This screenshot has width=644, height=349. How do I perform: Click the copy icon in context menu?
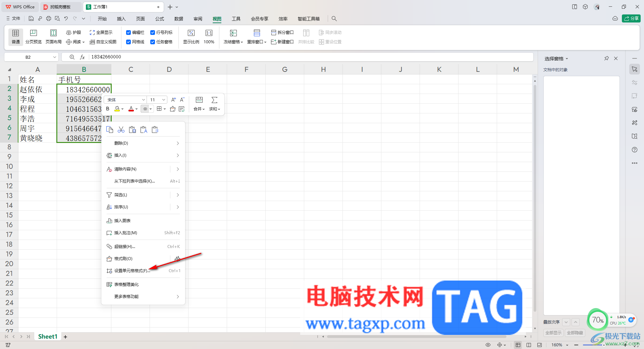coord(110,130)
